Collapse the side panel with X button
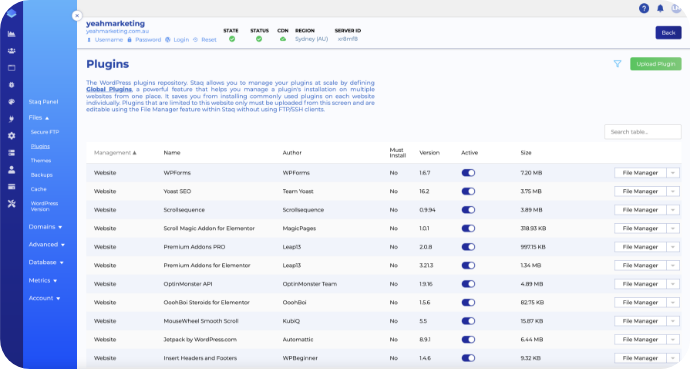 77,15
